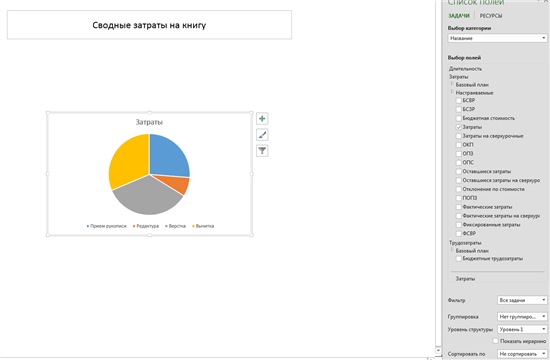Select the Затраты entry below field list

[465, 279]
